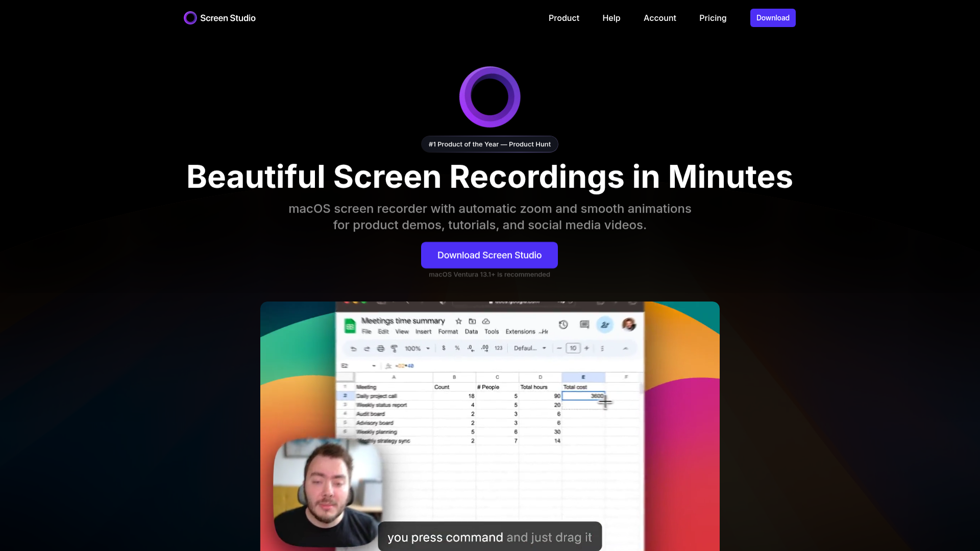Open the Extensions menu in the Sheets video

pos(520,332)
